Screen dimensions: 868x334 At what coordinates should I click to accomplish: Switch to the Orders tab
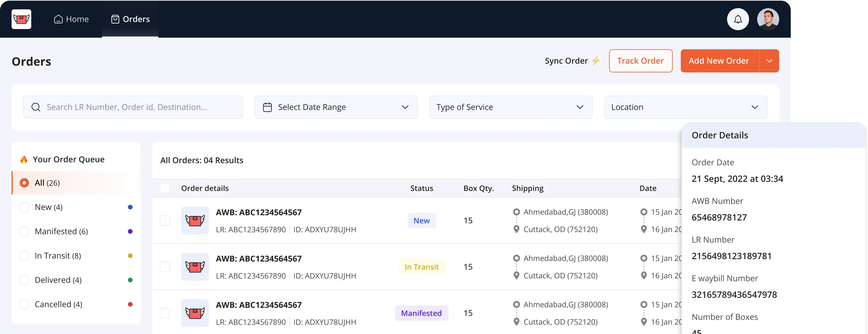tap(130, 19)
